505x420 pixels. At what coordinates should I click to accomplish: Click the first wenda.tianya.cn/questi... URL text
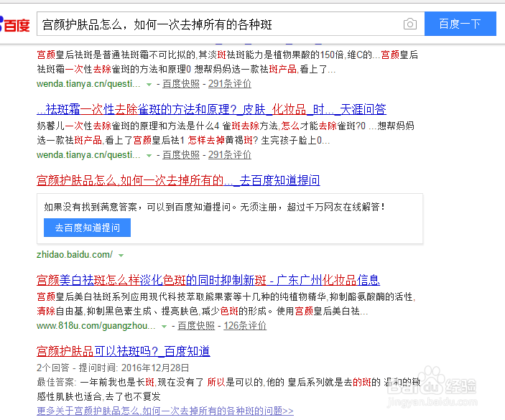pos(88,84)
